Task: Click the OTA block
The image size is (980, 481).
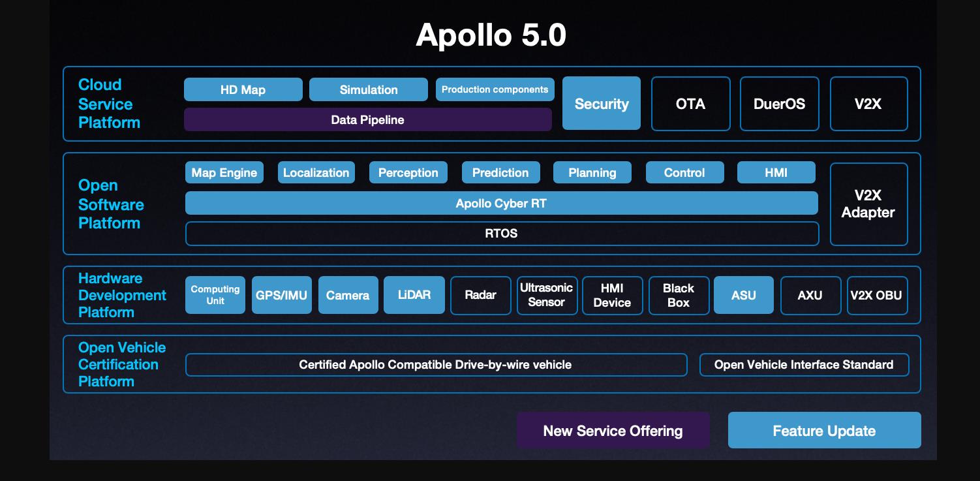Action: point(691,104)
